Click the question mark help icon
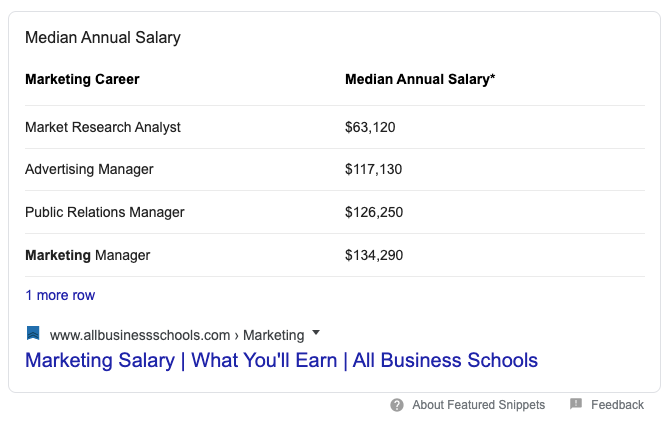The height and width of the screenshot is (427, 671). tap(397, 405)
